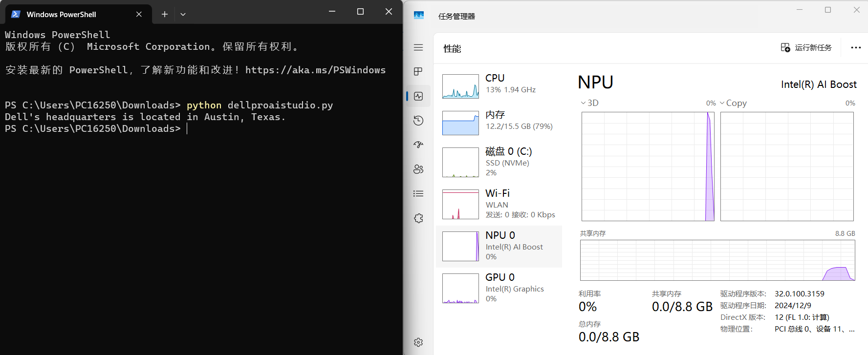
Task: Select the GPU 0 performance item
Action: pyautogui.click(x=499, y=288)
